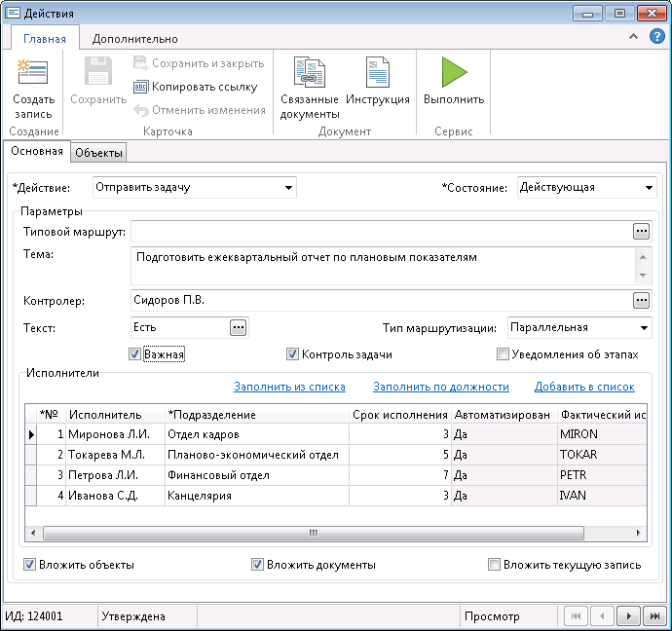This screenshot has width=672, height=631.
Task: Open the Типовой маршрут browse button
Action: (641, 232)
